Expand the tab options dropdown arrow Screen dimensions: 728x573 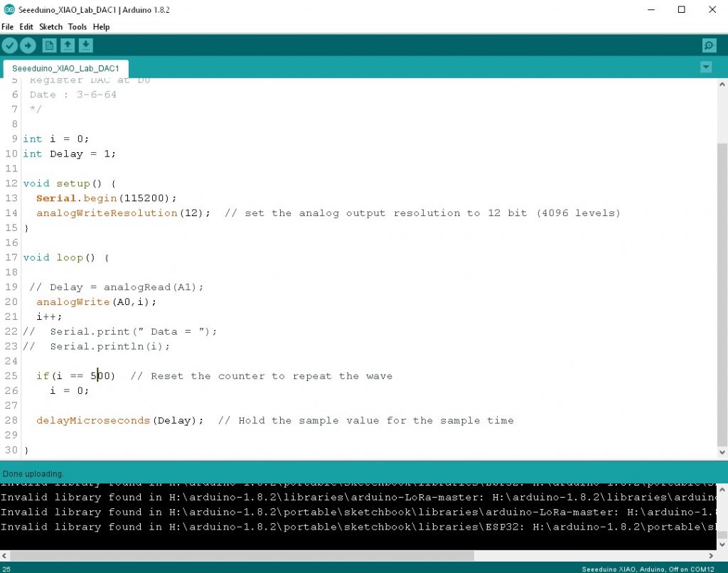point(706,68)
